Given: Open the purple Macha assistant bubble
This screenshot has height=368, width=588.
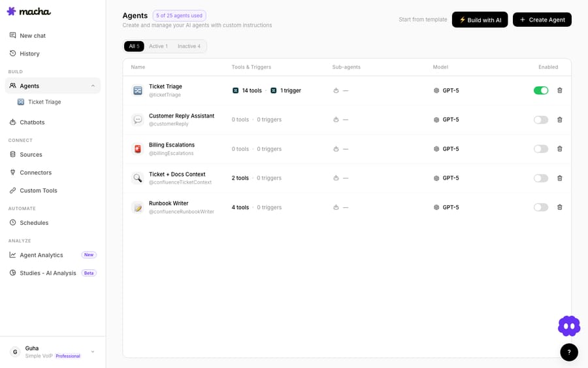Looking at the screenshot, I should point(569,326).
